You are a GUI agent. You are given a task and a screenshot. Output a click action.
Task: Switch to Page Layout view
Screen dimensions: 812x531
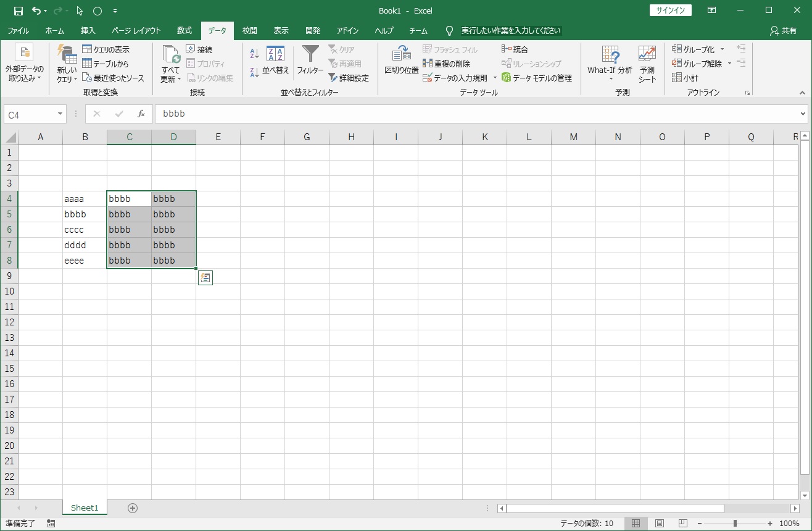click(x=660, y=523)
